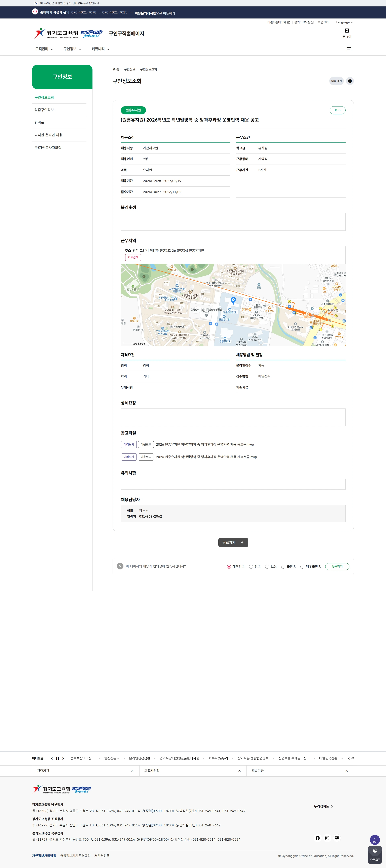The width and height of the screenshot is (386, 868).
Task: Select 만족 radio button
Action: (251, 566)
